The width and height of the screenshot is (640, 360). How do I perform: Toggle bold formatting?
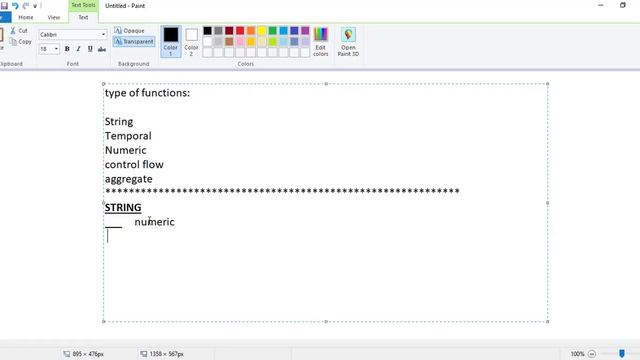[67, 49]
